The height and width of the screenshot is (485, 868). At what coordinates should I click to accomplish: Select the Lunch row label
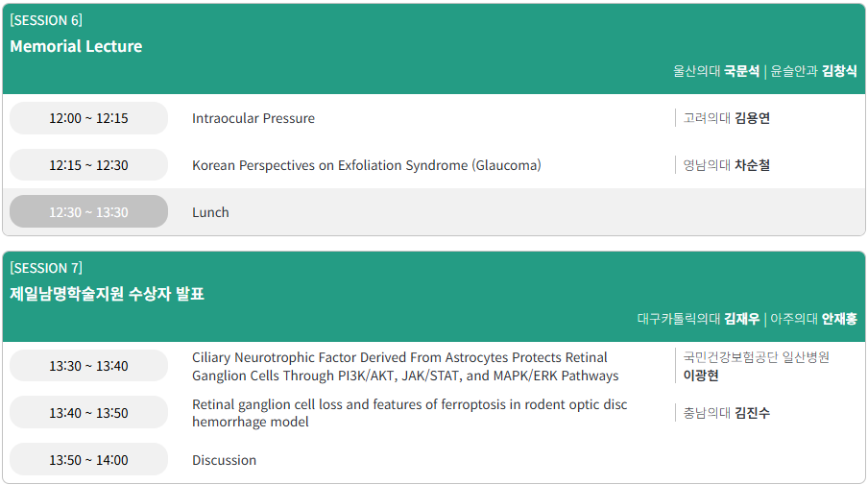(x=210, y=212)
